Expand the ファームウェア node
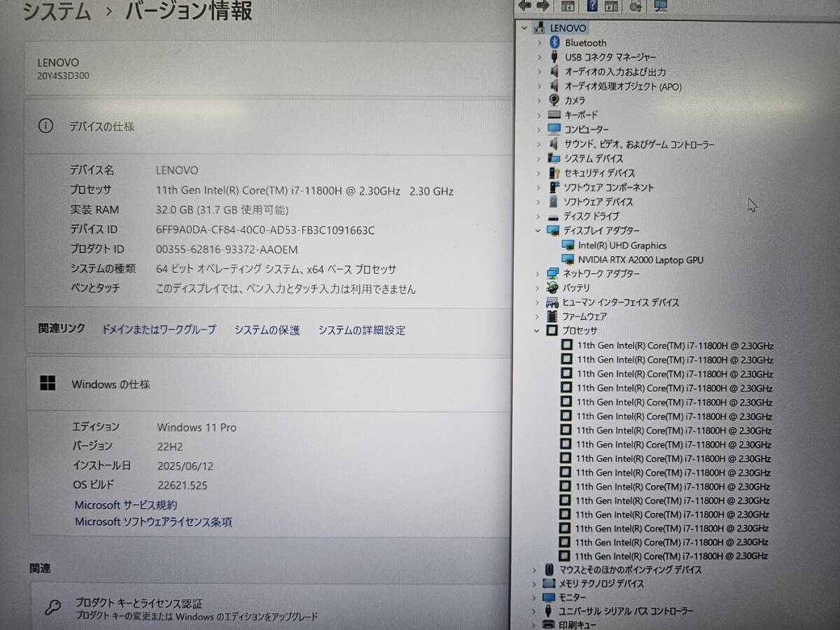Image resolution: width=840 pixels, height=630 pixels. click(x=537, y=316)
